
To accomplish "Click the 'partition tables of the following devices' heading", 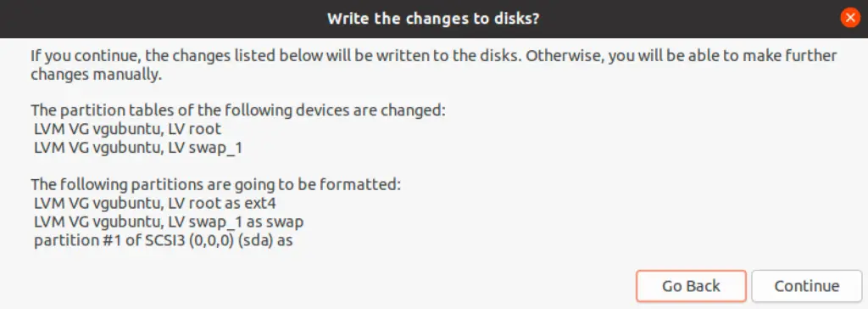I will pos(238,110).
